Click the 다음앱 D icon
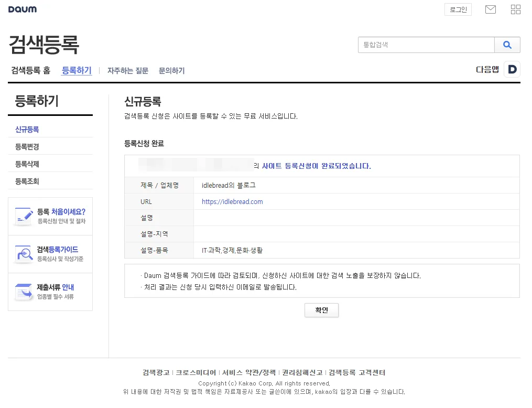The width and height of the screenshot is (532, 408). pyautogui.click(x=512, y=70)
